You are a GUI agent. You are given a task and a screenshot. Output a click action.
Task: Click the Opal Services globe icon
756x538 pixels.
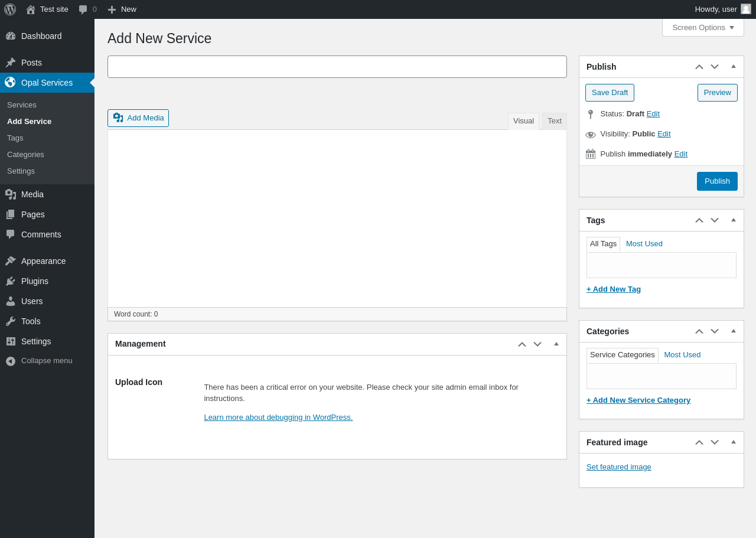tap(11, 83)
